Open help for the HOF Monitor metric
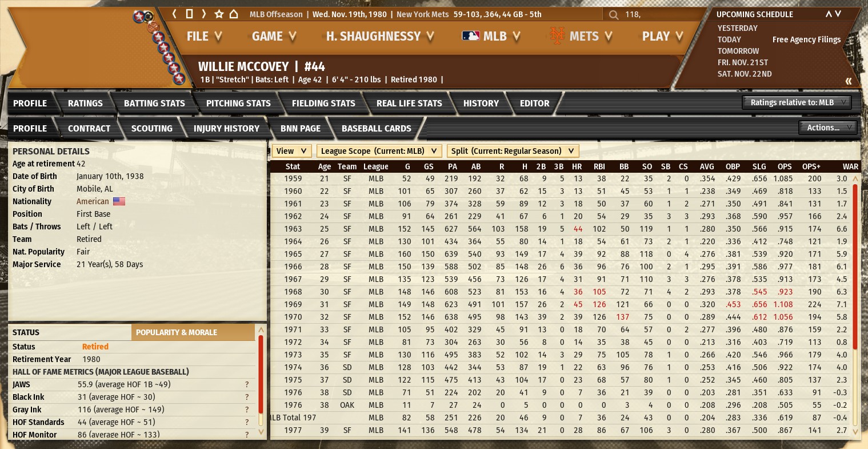The image size is (868, 449). point(247,435)
